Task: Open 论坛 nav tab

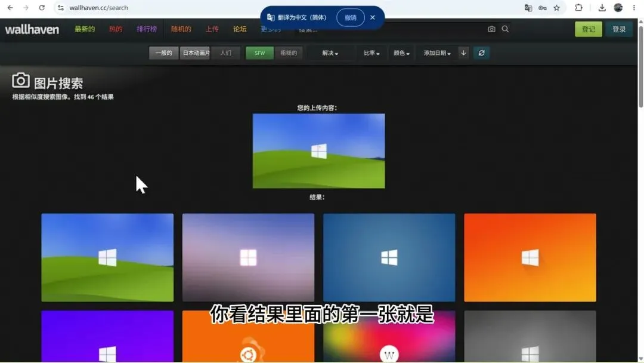Action: point(240,29)
